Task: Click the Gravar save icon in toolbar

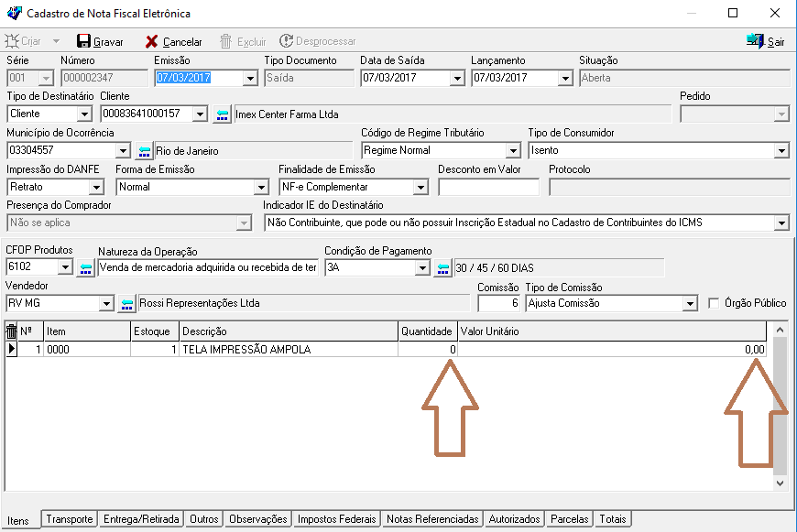Action: coord(83,41)
